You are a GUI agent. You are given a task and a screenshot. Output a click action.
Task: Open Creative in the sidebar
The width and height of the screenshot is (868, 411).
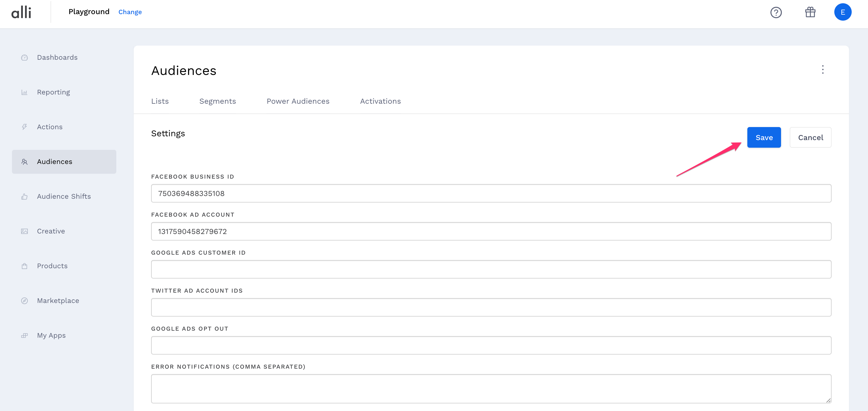(x=51, y=231)
